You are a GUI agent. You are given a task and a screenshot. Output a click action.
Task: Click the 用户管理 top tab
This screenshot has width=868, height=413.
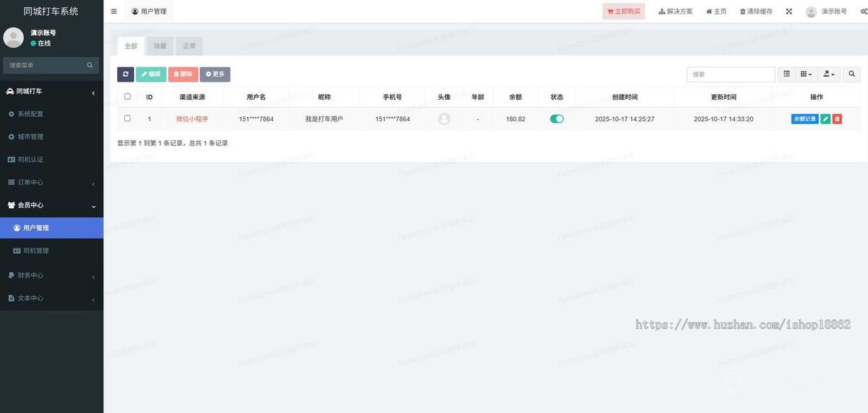point(149,12)
